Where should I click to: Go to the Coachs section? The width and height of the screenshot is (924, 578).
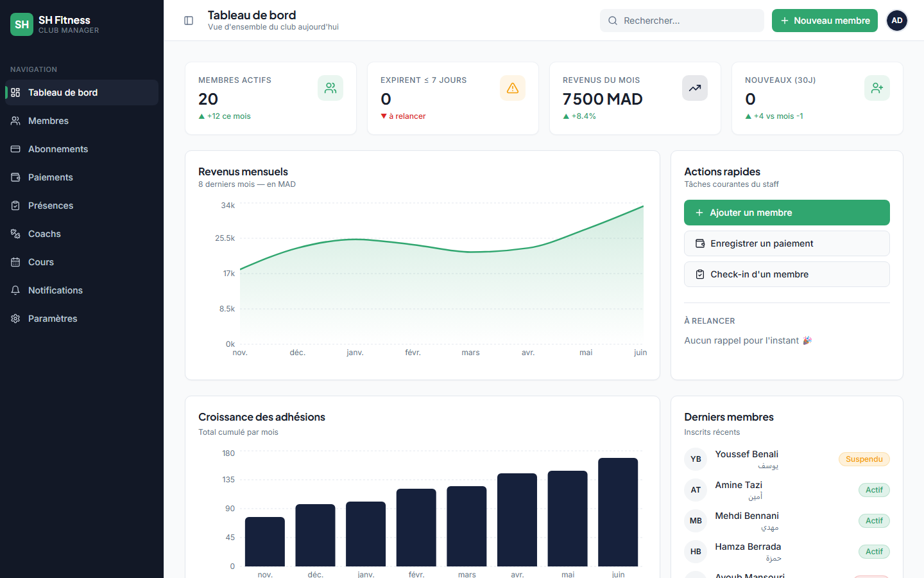81,234
